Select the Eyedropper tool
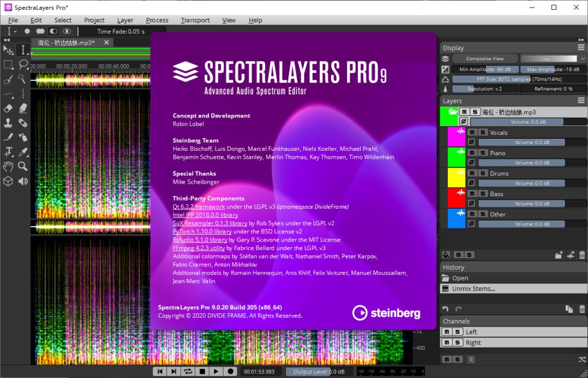Viewport: 588px width, 378px height. 23,152
